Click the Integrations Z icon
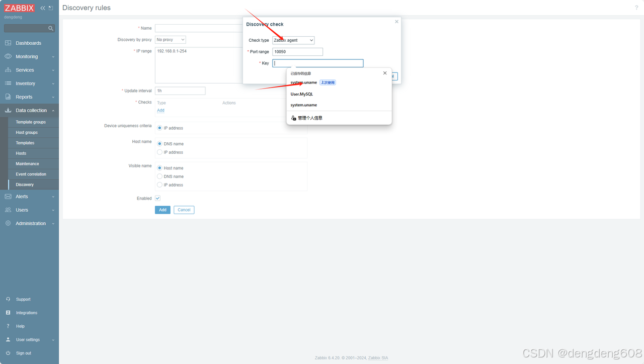The height and width of the screenshot is (364, 644). point(8,313)
